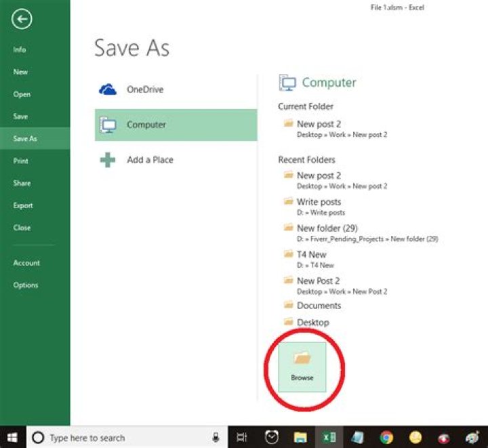Choose Close from the sidebar
This screenshot has height=448, width=488.
[x=22, y=228]
